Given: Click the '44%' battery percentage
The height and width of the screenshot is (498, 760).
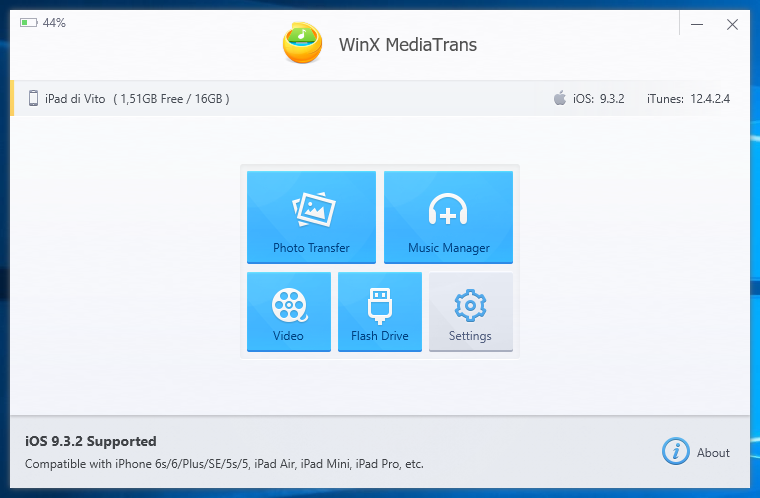Looking at the screenshot, I should 54,23.
